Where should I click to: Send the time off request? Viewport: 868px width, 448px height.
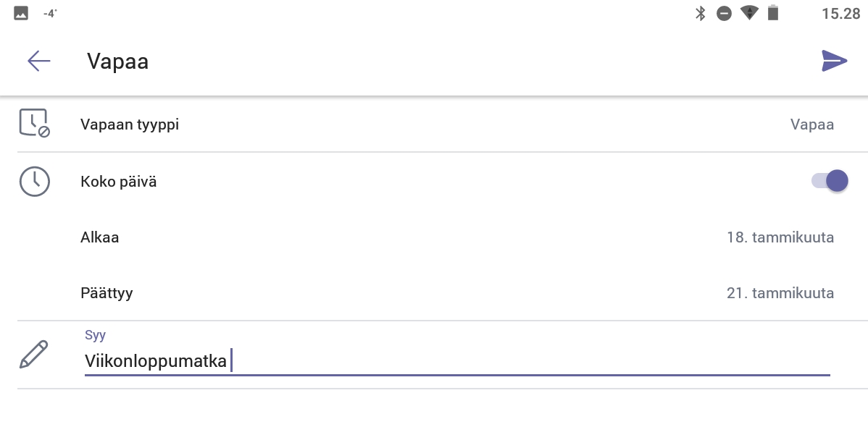pyautogui.click(x=834, y=62)
